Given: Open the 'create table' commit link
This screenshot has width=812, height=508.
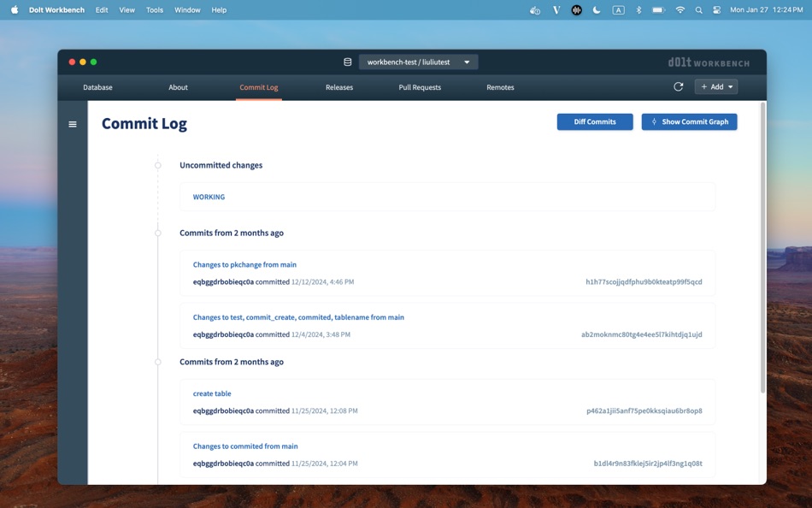Looking at the screenshot, I should [x=212, y=393].
